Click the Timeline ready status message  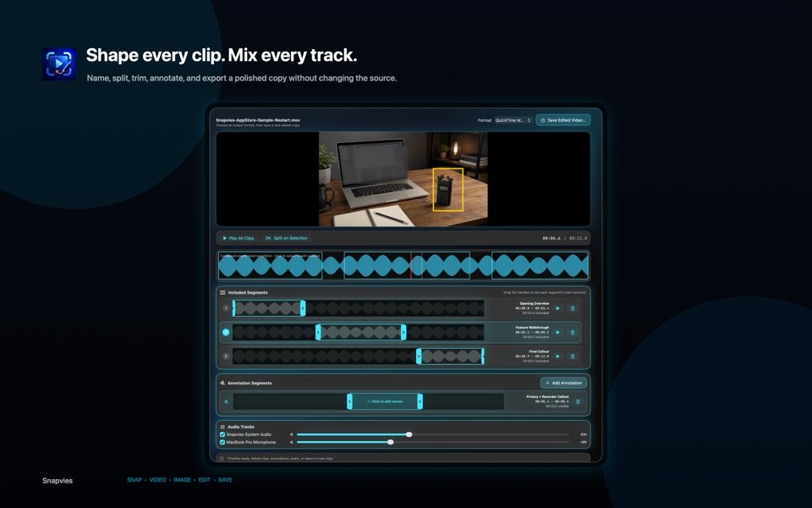[280, 459]
